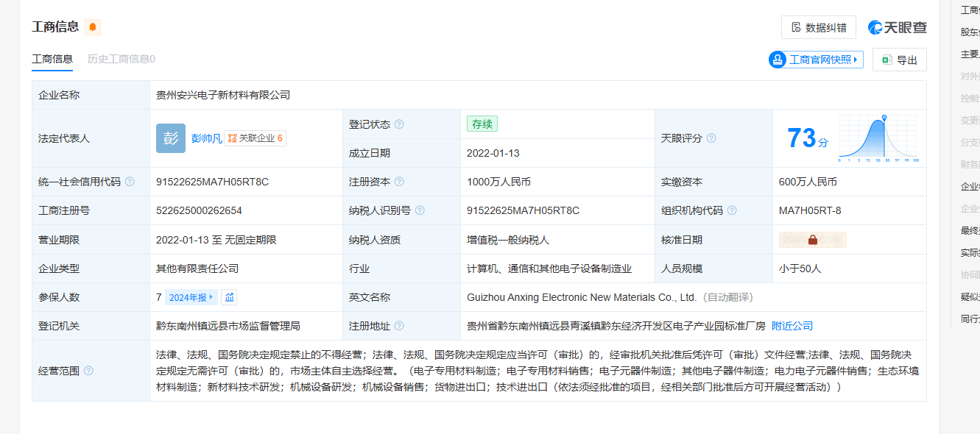Click the 数据纠错 button

click(x=818, y=28)
